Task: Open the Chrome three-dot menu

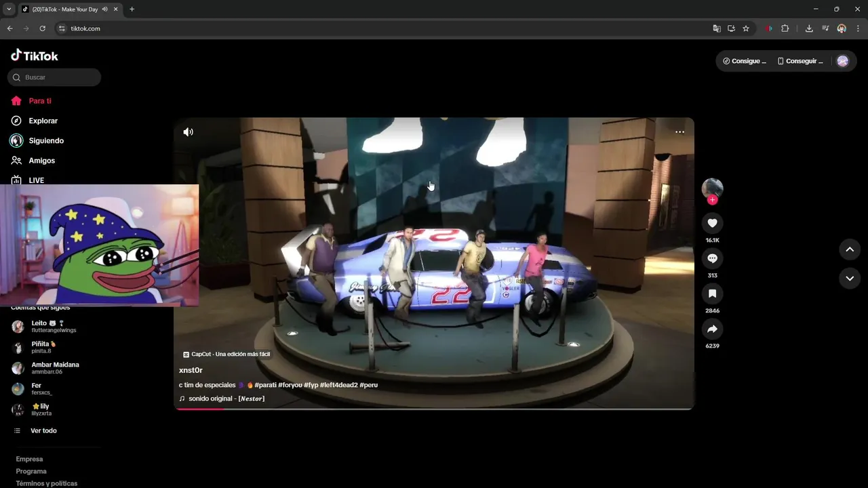Action: tap(858, 28)
